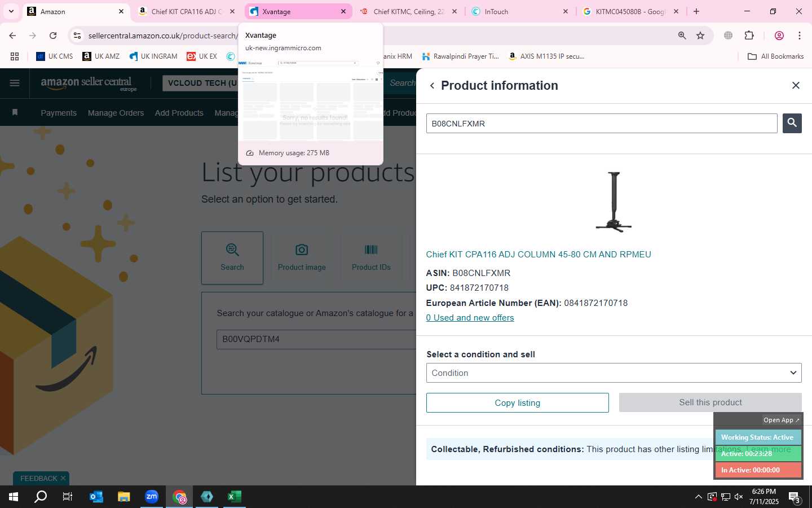Close the Xvantage tab
The width and height of the screenshot is (812, 508).
coord(343,11)
